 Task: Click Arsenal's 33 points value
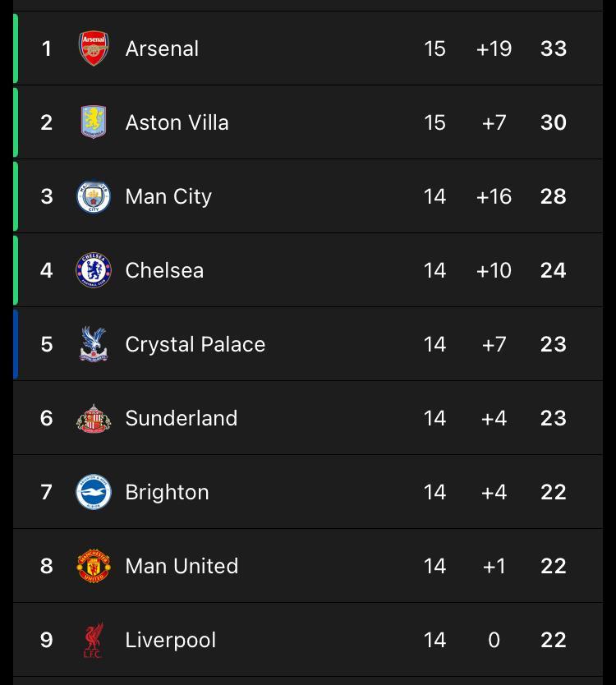(x=554, y=48)
